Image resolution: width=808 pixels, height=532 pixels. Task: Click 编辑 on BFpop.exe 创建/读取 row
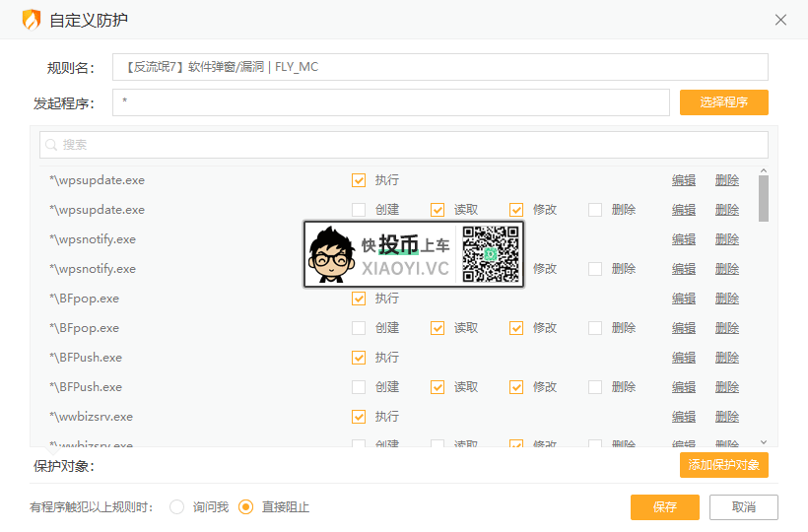tap(684, 328)
